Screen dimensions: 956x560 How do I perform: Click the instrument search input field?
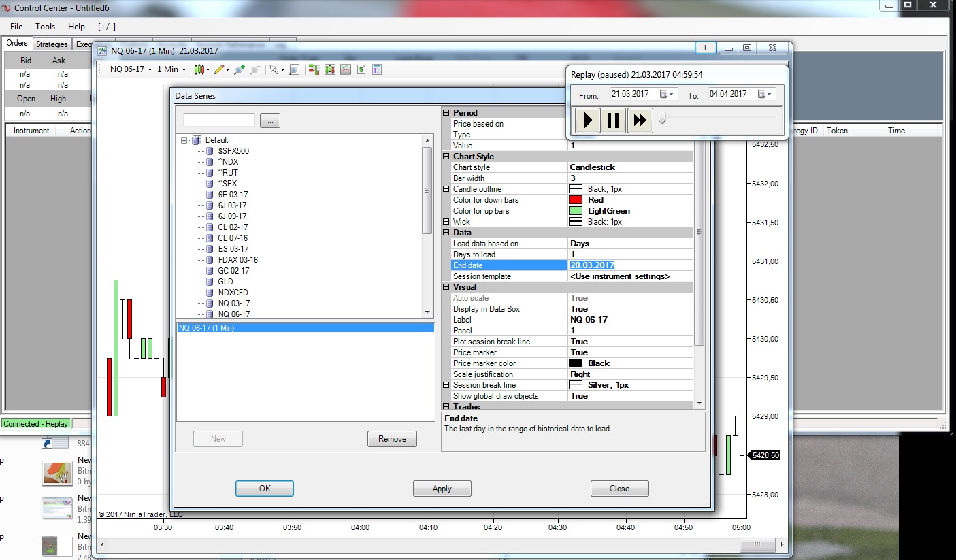[x=219, y=120]
